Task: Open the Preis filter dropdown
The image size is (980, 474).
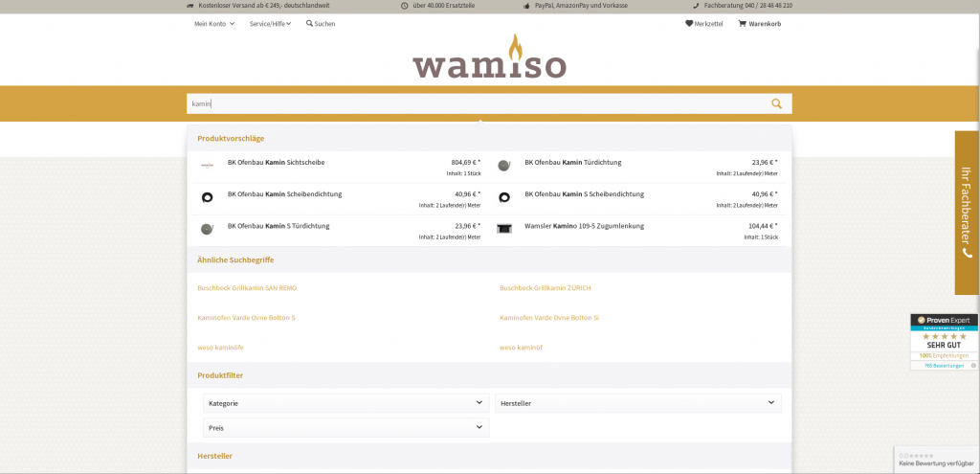Action: click(x=346, y=428)
